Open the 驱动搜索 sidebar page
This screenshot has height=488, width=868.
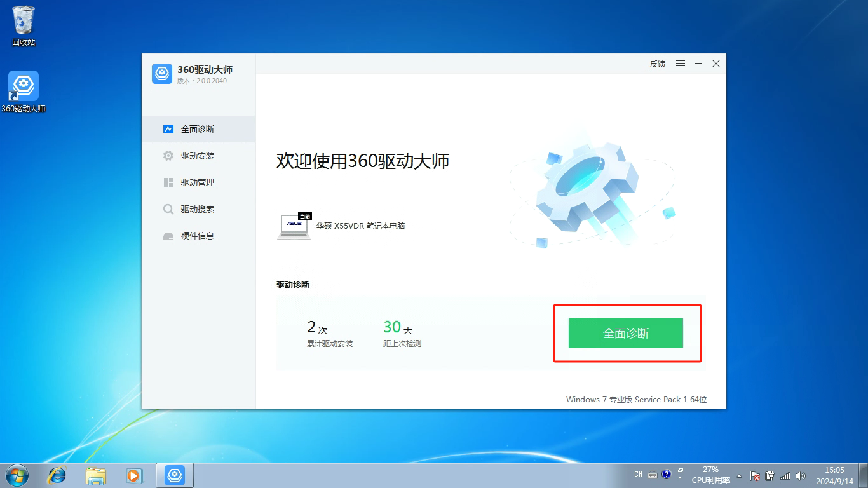tap(198, 209)
